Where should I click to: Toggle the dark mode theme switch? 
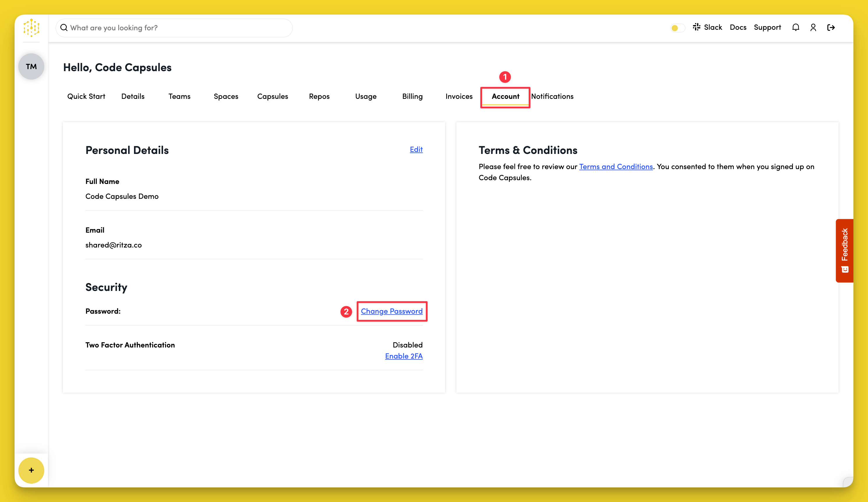tap(677, 28)
